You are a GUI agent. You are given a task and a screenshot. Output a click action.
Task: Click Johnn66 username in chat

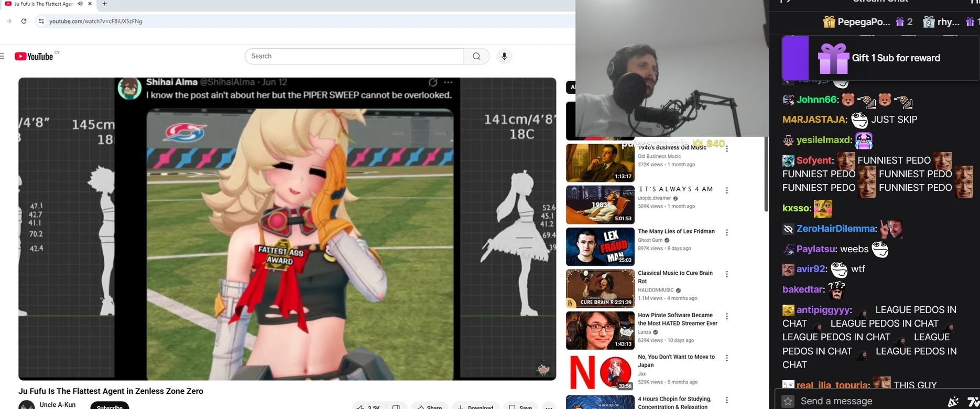pyautogui.click(x=816, y=100)
